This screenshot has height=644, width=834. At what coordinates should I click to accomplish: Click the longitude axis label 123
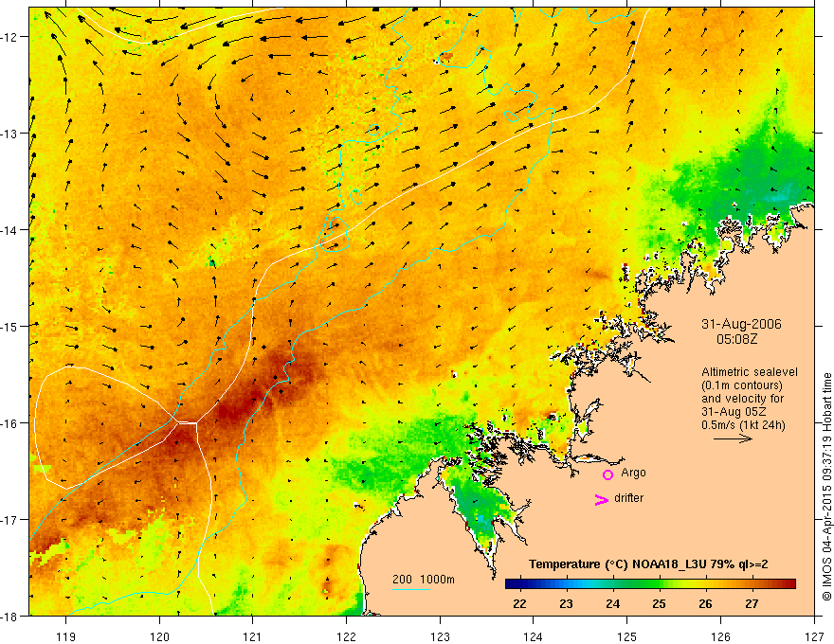coord(440,636)
